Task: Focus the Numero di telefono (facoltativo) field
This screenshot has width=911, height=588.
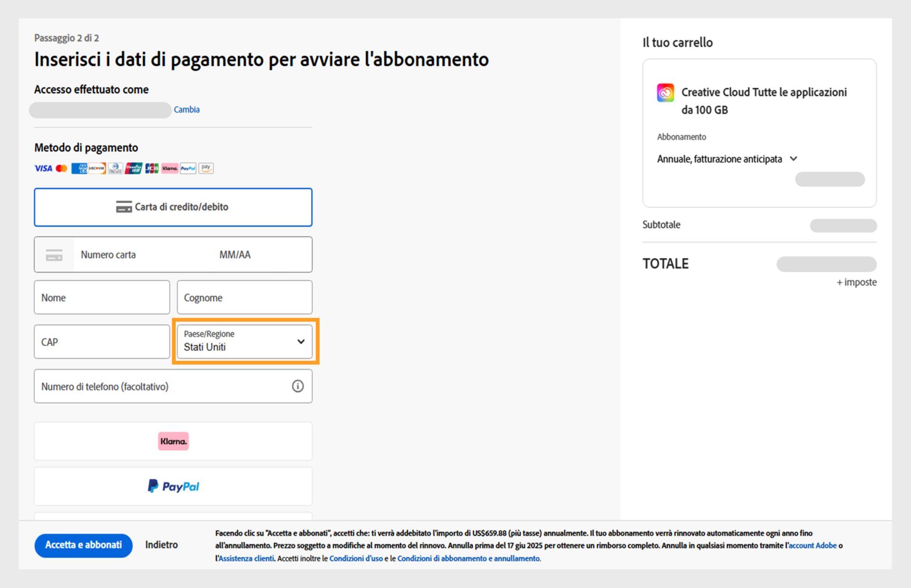Action: [x=173, y=386]
